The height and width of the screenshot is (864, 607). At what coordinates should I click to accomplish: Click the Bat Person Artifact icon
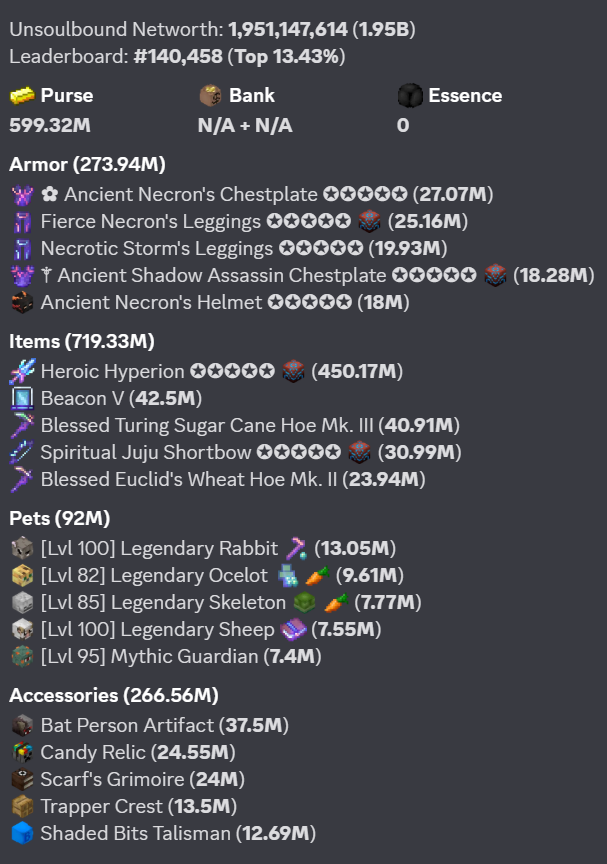(22, 725)
